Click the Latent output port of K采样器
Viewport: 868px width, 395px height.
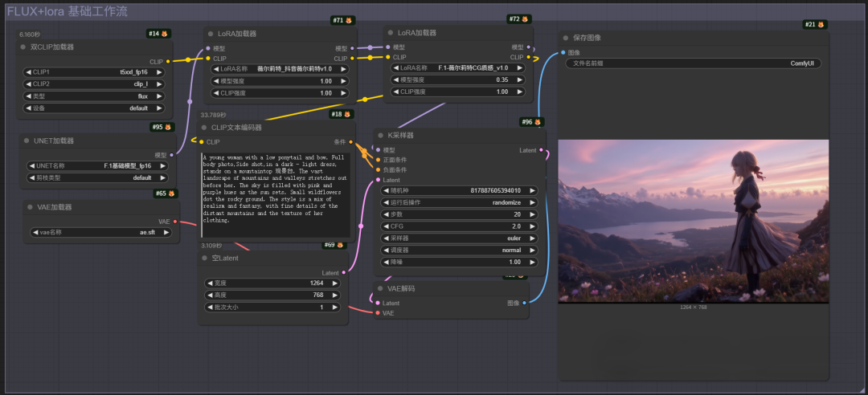click(x=542, y=150)
